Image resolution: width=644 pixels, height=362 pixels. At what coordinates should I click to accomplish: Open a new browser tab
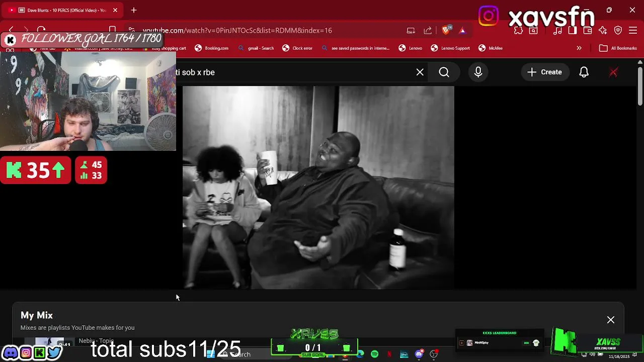coord(134,10)
